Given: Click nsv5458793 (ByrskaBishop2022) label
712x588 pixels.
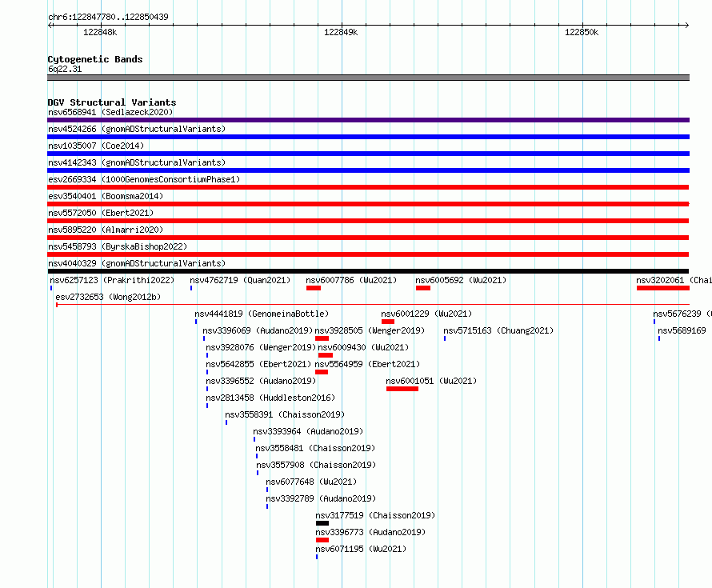Looking at the screenshot, I should click(118, 246).
